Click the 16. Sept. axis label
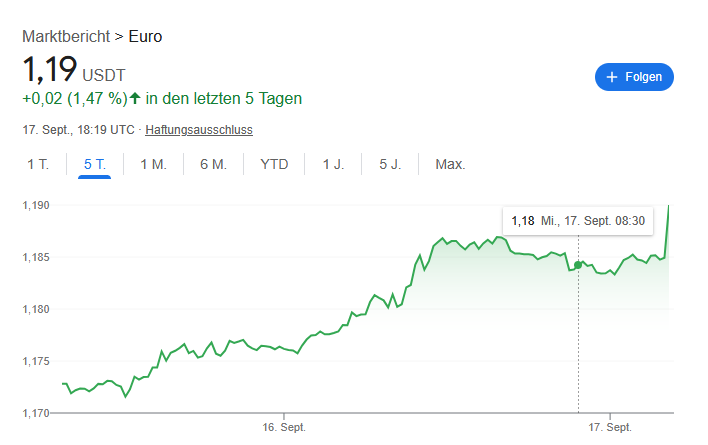This screenshot has height=445, width=708. point(283,427)
